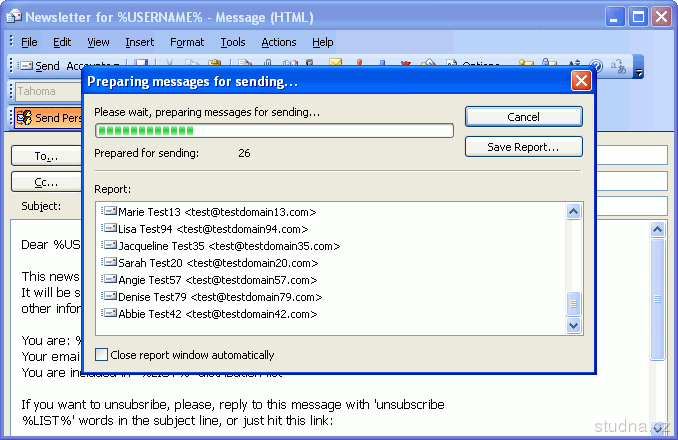Click the Send Personally toolbar button
This screenshot has width=678, height=440.
(48, 118)
